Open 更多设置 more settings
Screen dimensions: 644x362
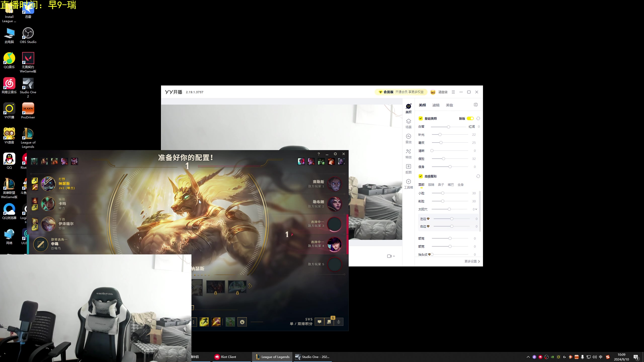pos(472,261)
